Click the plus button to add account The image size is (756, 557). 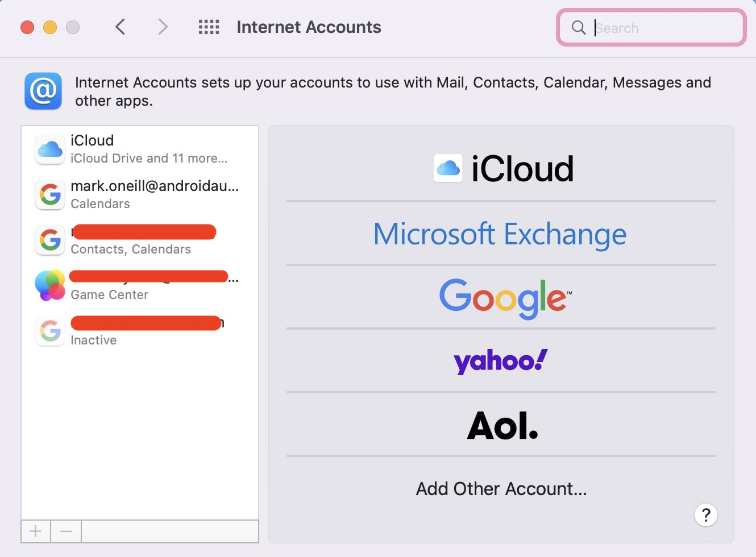tap(36, 531)
